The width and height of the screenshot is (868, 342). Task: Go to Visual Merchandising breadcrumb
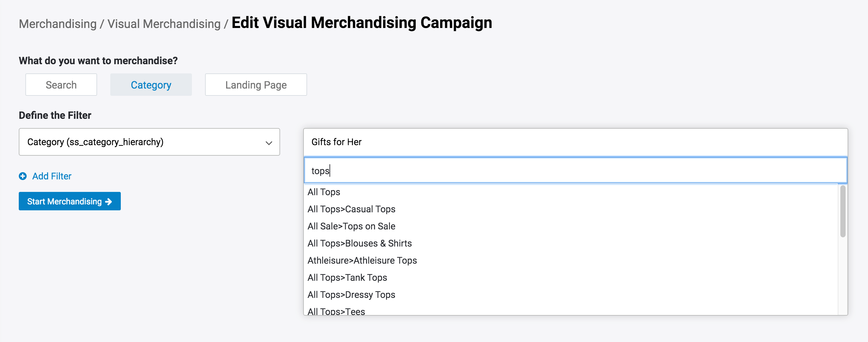(x=164, y=24)
